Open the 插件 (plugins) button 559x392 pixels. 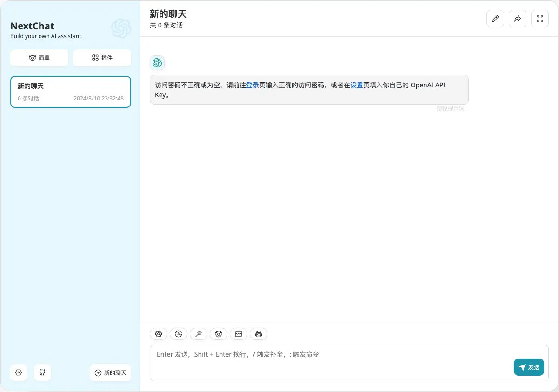tap(102, 58)
